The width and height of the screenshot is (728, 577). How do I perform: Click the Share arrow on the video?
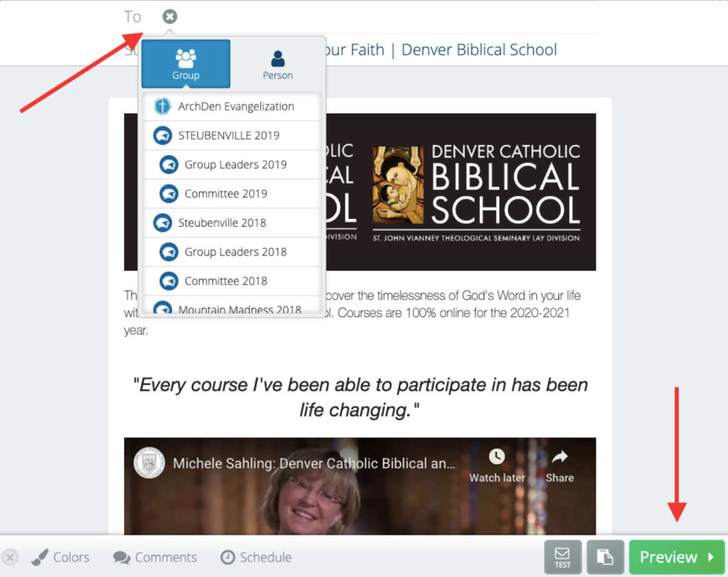(560, 465)
